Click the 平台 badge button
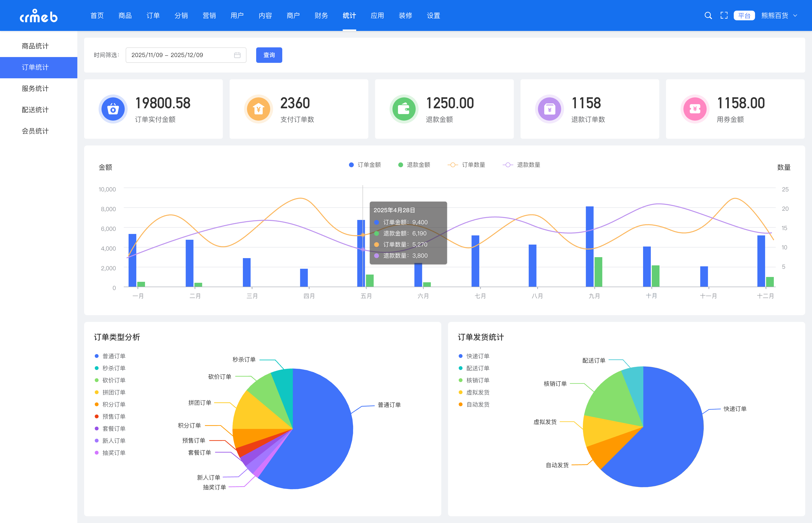This screenshot has width=812, height=523. pyautogui.click(x=744, y=16)
